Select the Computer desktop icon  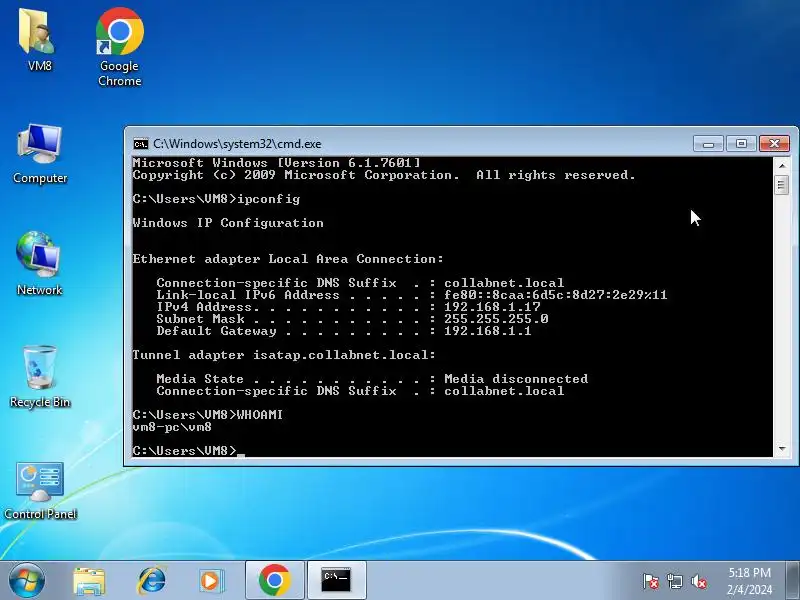coord(40,153)
